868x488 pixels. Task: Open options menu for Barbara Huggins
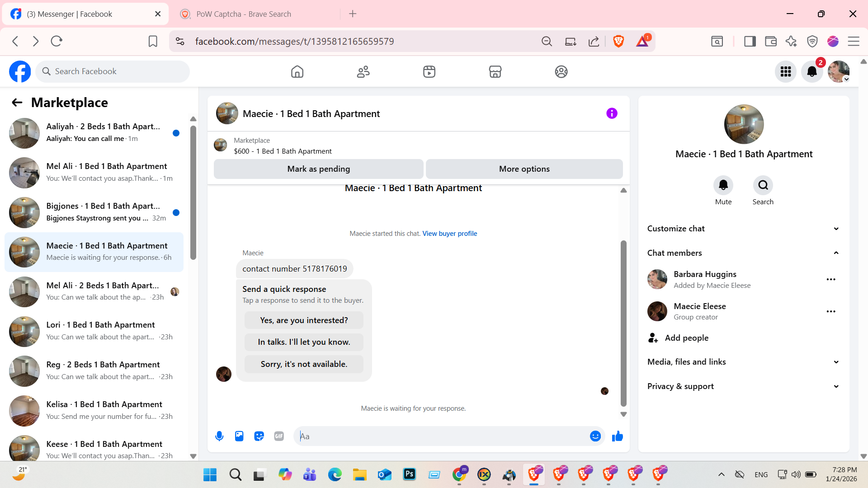click(830, 280)
